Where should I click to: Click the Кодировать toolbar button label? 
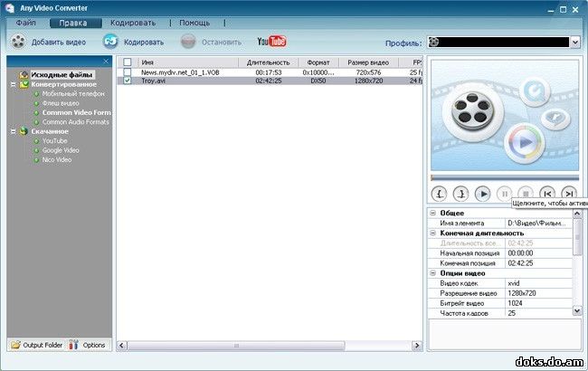point(144,43)
